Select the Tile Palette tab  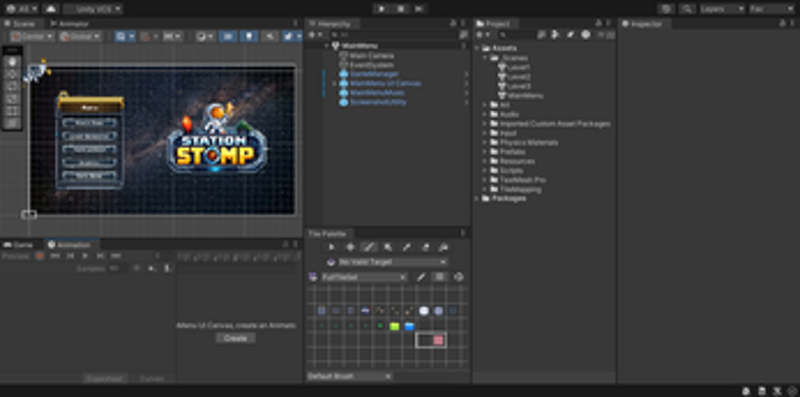327,233
